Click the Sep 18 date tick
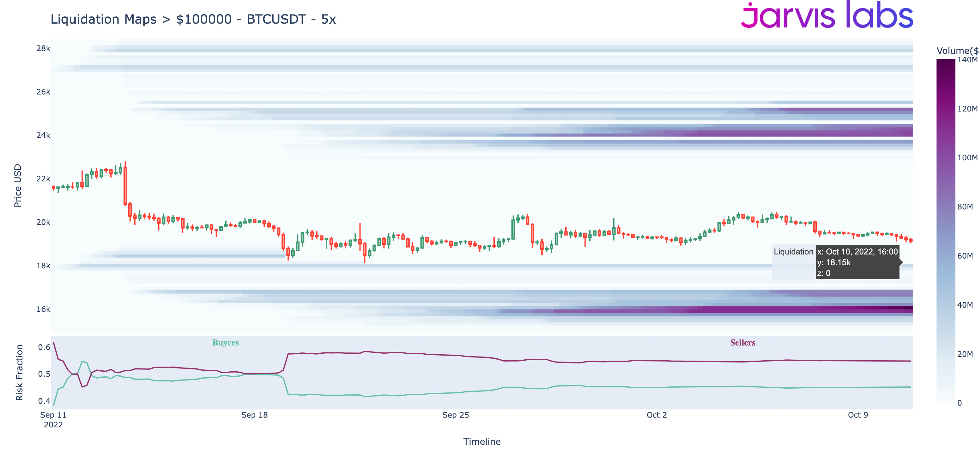 [254, 415]
